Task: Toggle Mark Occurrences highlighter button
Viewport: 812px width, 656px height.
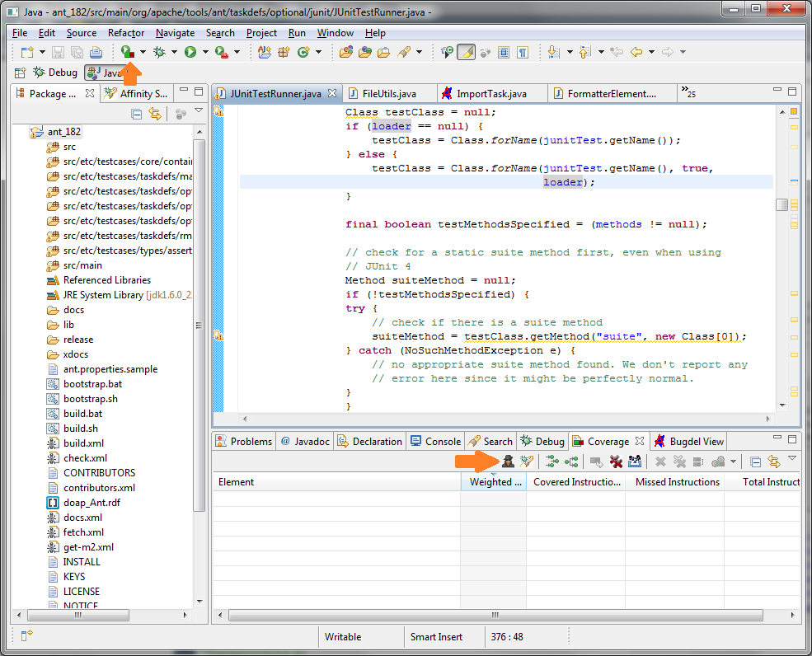Action: [x=466, y=52]
